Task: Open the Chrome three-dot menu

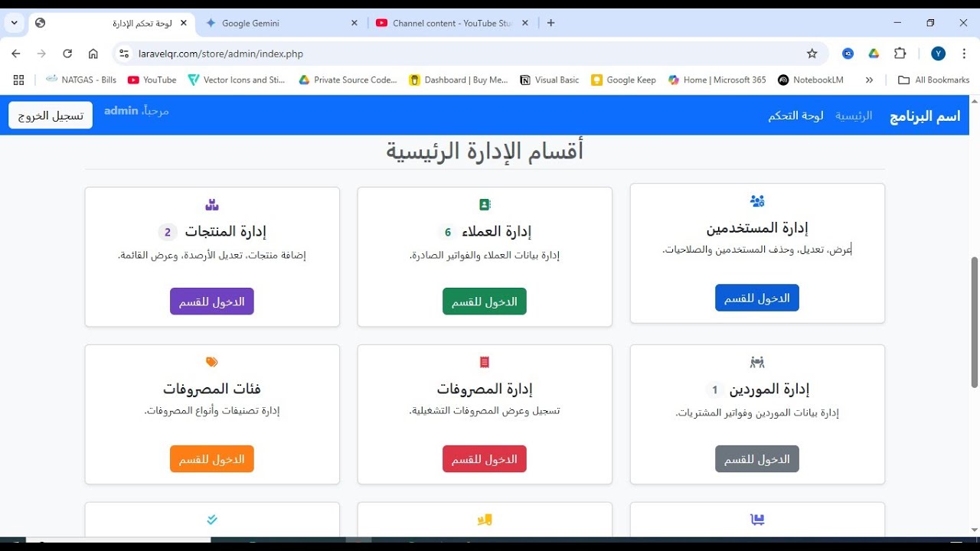Action: click(964, 54)
